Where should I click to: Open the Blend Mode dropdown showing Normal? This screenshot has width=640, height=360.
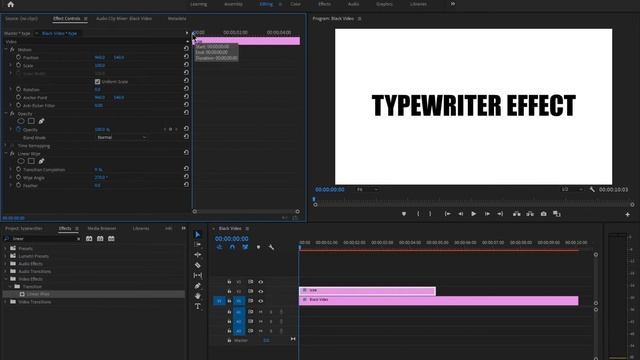click(121, 138)
